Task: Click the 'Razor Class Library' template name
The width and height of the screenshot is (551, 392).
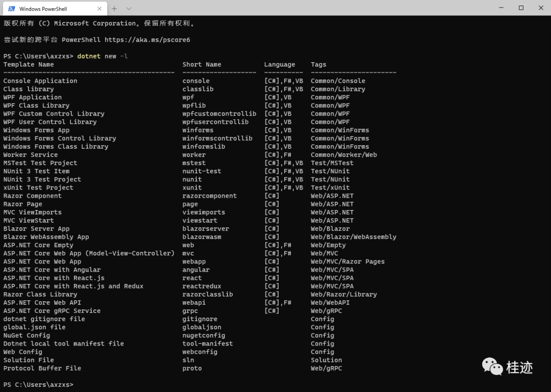Action: (40, 294)
